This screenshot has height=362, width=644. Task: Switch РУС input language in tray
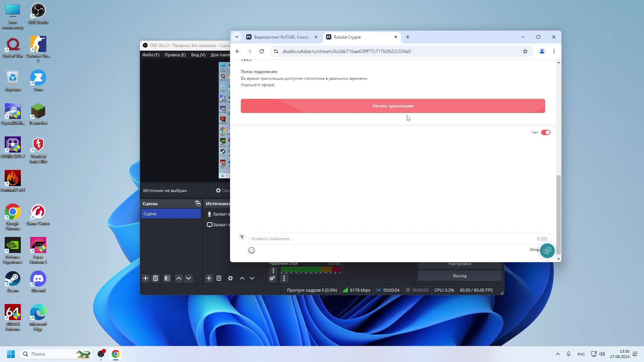click(581, 354)
